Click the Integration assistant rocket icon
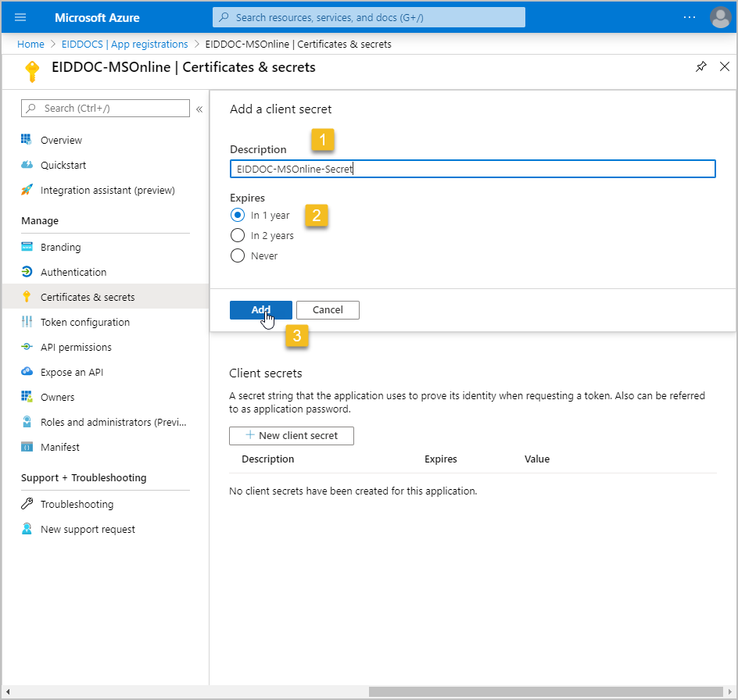The height and width of the screenshot is (700, 738). point(27,191)
